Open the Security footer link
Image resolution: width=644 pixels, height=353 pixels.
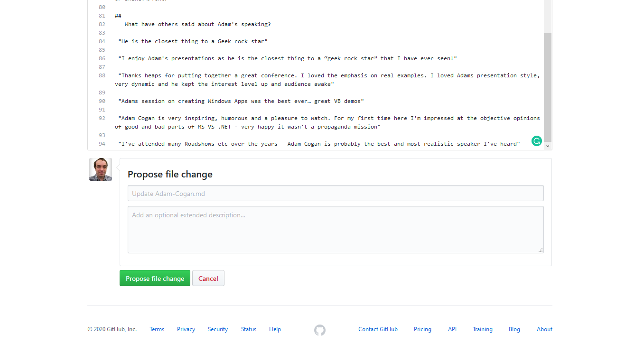point(218,329)
